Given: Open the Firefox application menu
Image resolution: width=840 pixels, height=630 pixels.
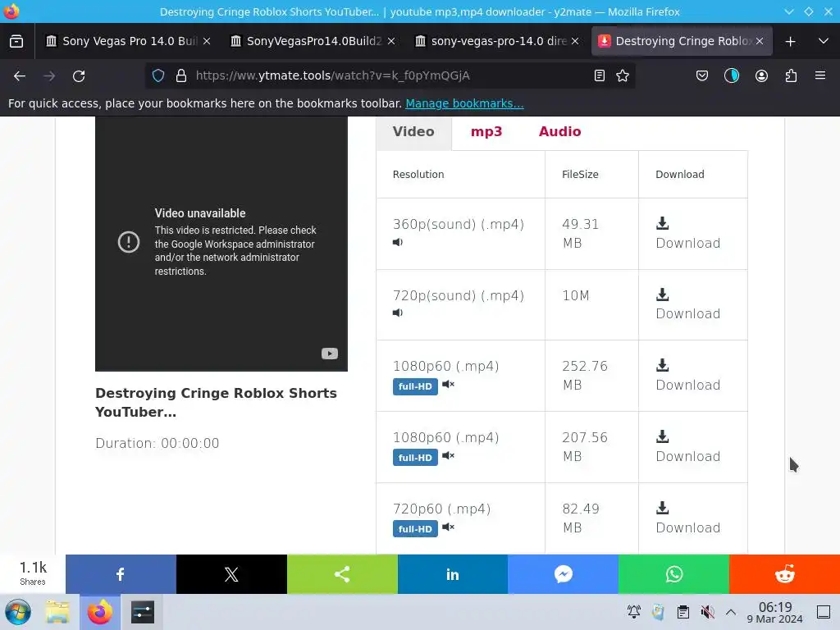Looking at the screenshot, I should (820, 75).
